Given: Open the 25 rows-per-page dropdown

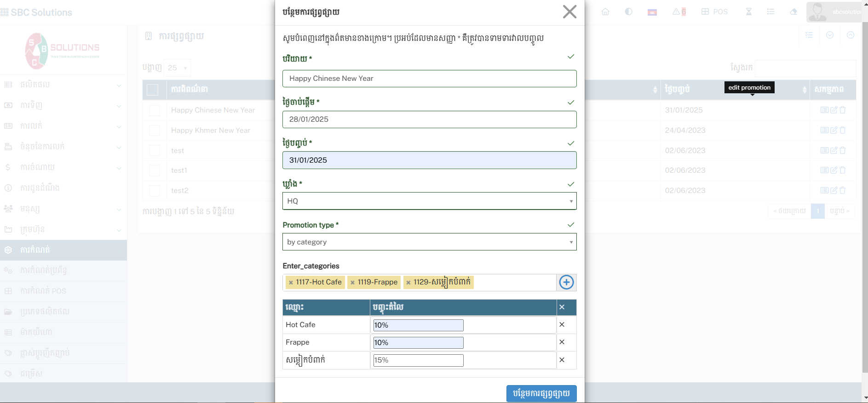Looking at the screenshot, I should pyautogui.click(x=177, y=68).
